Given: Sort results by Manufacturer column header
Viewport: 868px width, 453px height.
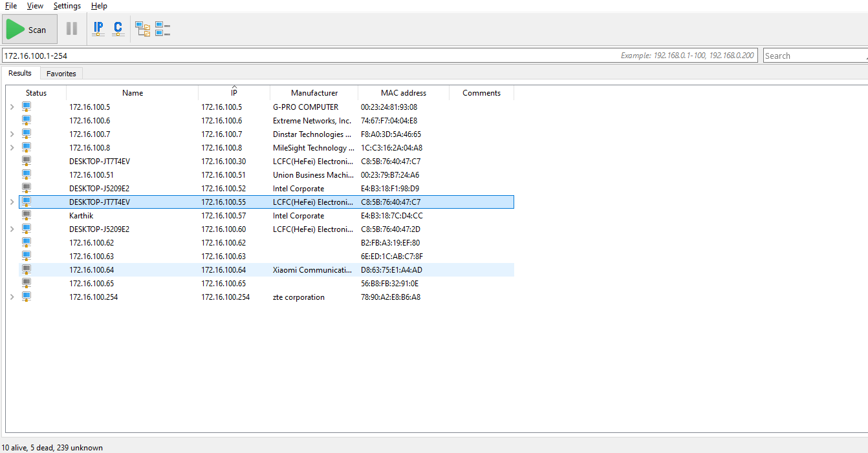Looking at the screenshot, I should point(314,93).
